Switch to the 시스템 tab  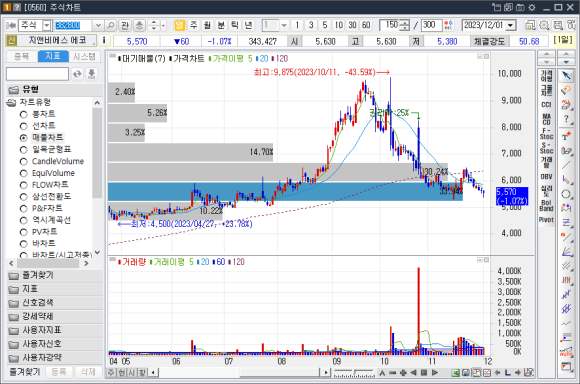coord(84,56)
